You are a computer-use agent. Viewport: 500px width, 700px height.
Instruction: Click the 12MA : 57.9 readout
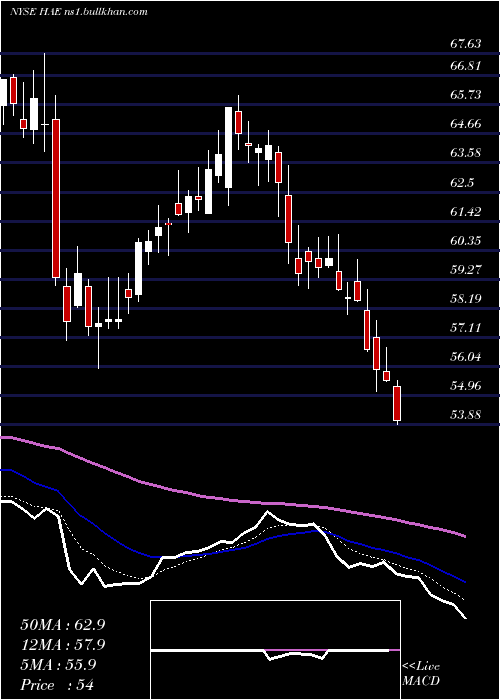pos(63,645)
